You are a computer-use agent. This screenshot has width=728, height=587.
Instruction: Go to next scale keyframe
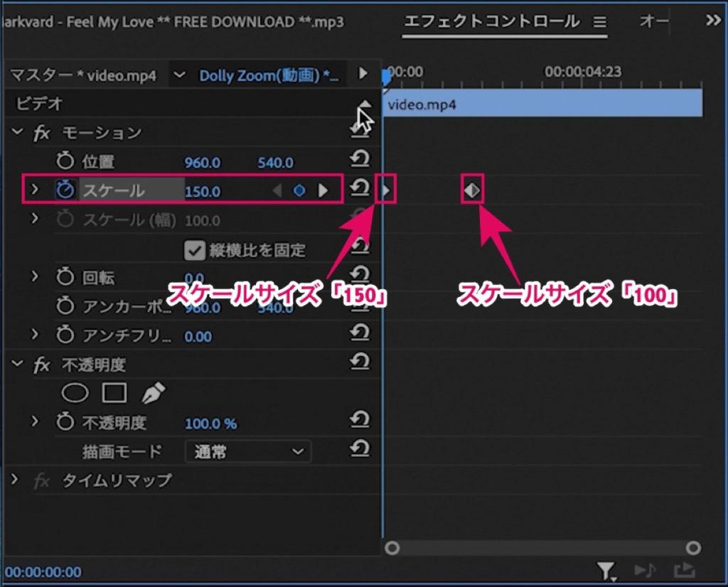[323, 190]
